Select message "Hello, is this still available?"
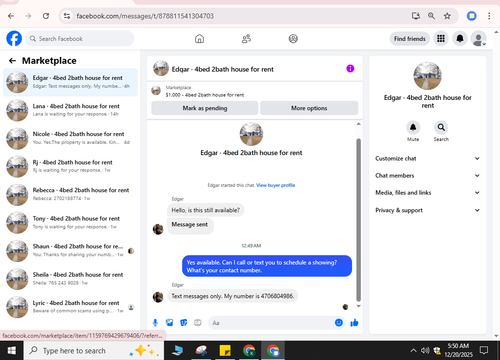 click(x=205, y=210)
